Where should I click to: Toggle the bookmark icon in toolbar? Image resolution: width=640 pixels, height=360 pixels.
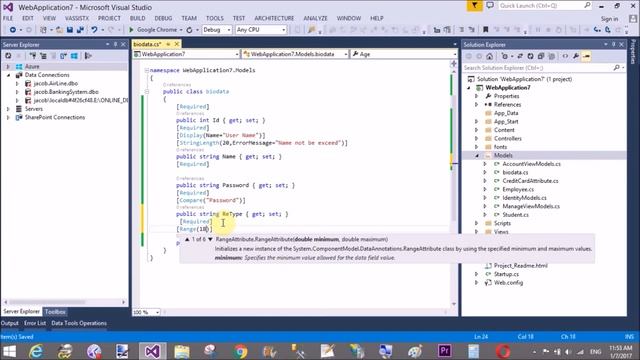pyautogui.click(x=485, y=30)
